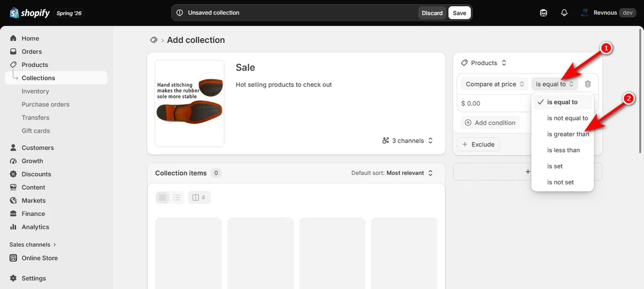Open the sidekick avatar icon in top bar

point(544,13)
